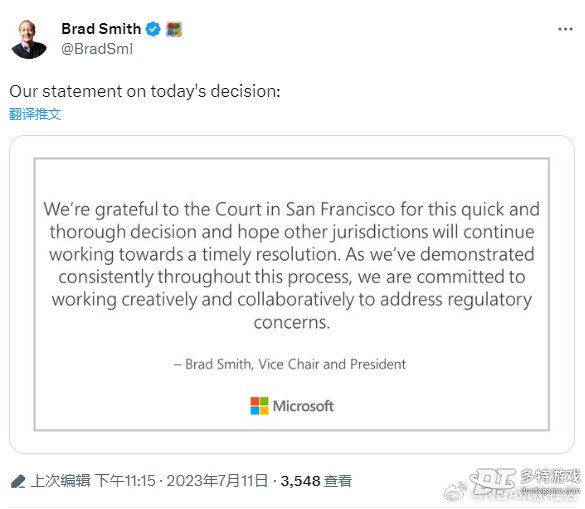Viewport: 585px width, 509px height.
Task: View edit history via 上次编辑 label
Action: pos(61,481)
